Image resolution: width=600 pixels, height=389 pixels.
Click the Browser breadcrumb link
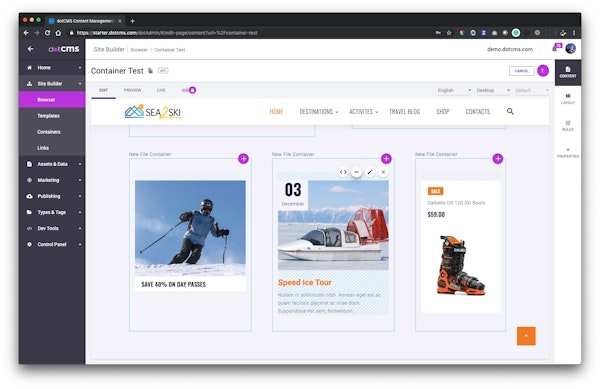[139, 50]
